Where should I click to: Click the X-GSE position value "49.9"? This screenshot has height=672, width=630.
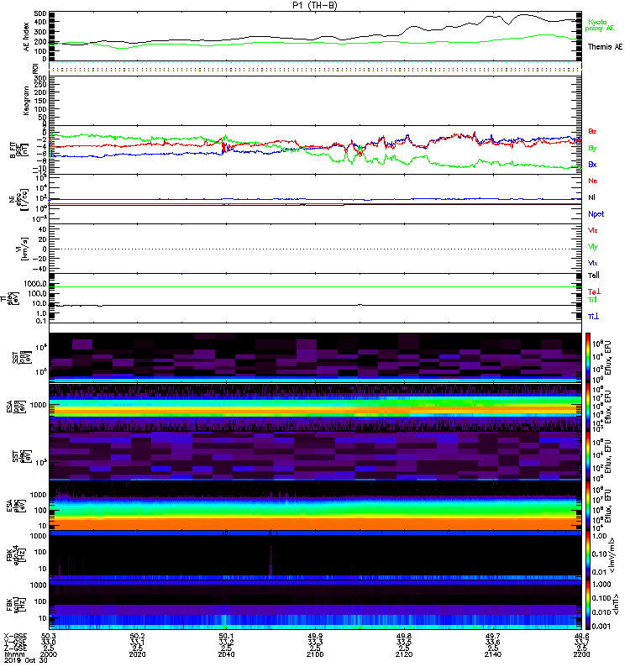click(315, 636)
